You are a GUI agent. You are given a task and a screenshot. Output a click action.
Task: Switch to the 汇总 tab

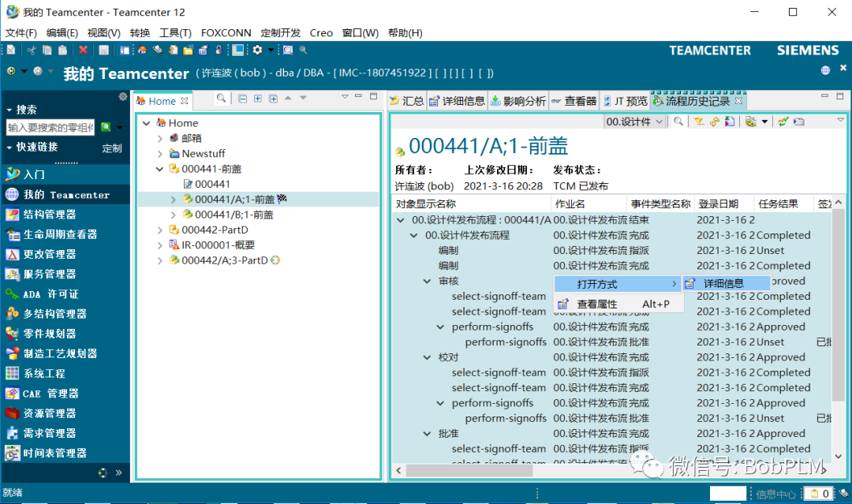click(x=408, y=101)
